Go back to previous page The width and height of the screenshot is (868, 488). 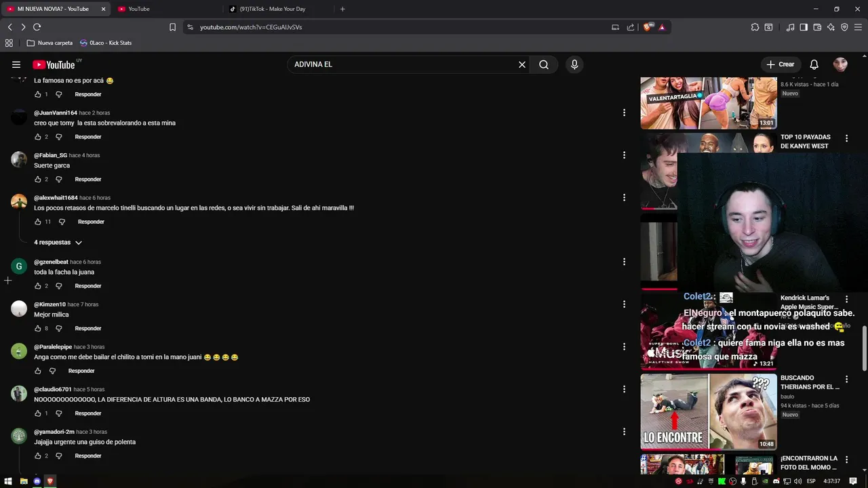[9, 27]
